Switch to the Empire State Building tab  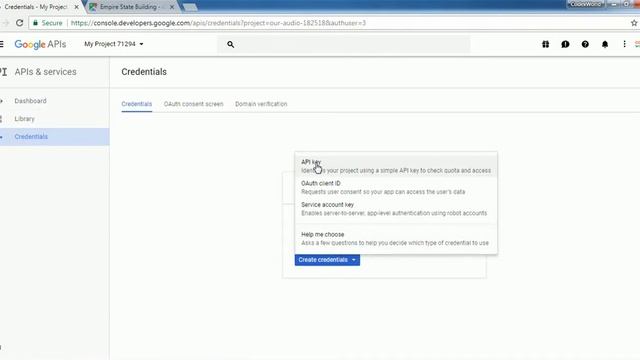point(129,7)
